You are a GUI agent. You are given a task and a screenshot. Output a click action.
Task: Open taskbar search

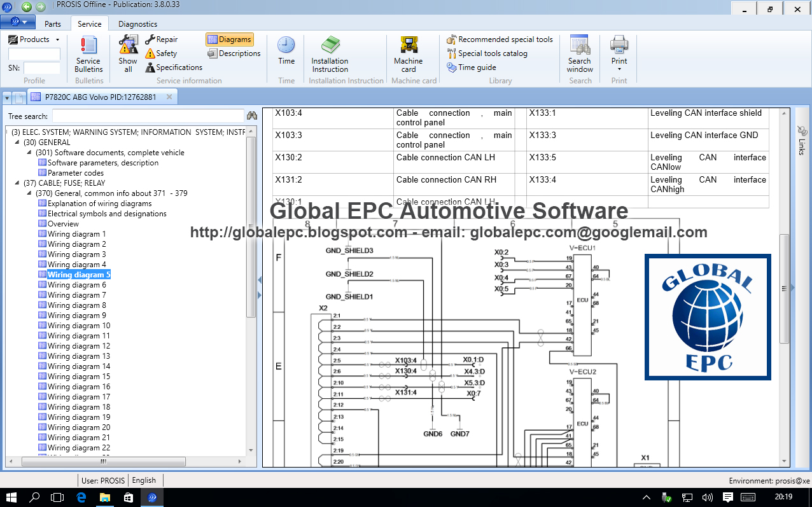[35, 497]
